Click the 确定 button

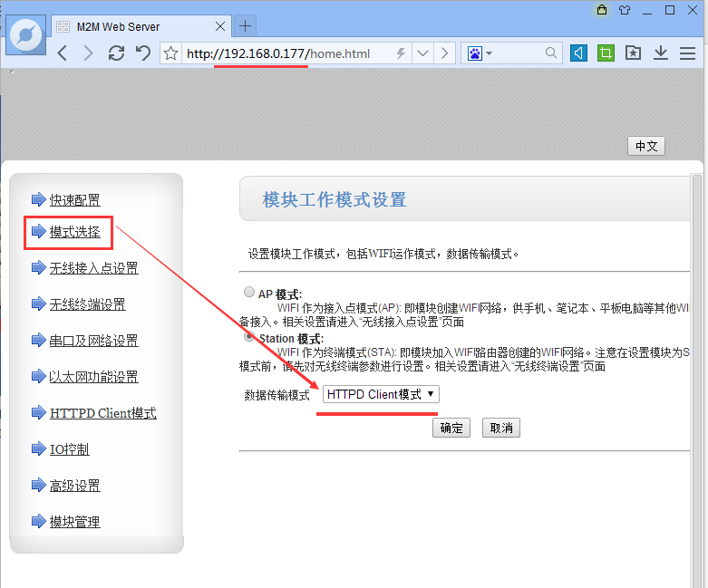pos(451,428)
